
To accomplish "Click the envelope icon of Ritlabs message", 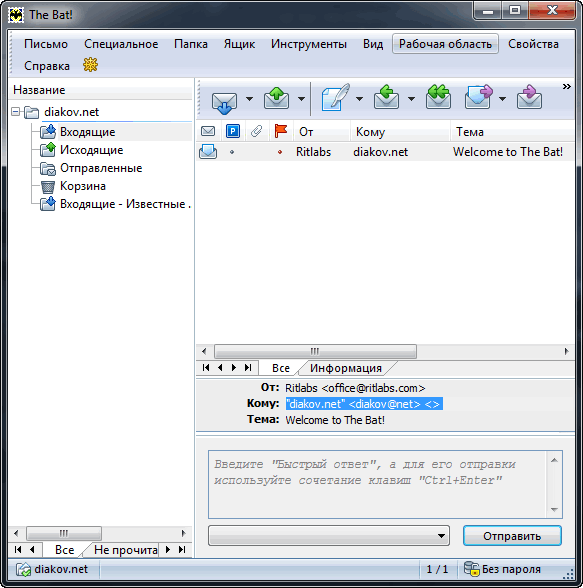I will pyautogui.click(x=208, y=152).
